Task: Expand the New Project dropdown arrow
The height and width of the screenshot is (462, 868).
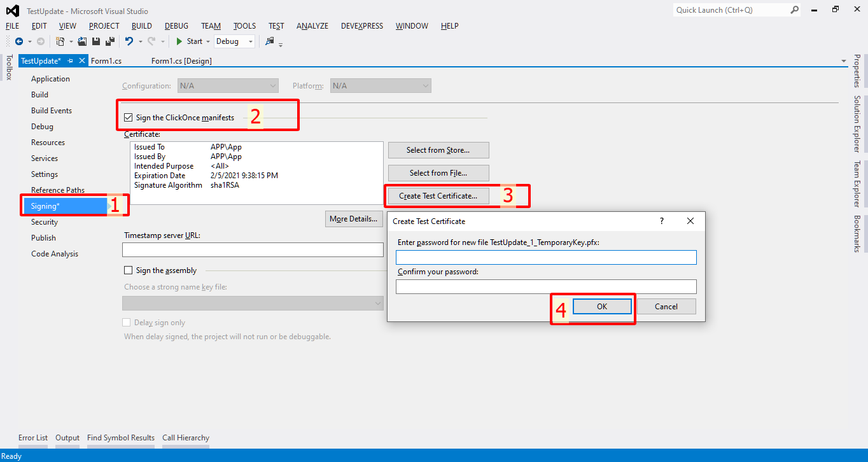Action: click(71, 41)
